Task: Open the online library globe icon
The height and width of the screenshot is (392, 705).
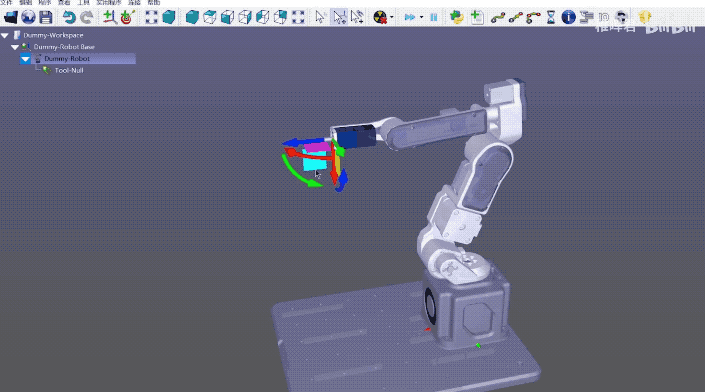Action: pos(28,18)
